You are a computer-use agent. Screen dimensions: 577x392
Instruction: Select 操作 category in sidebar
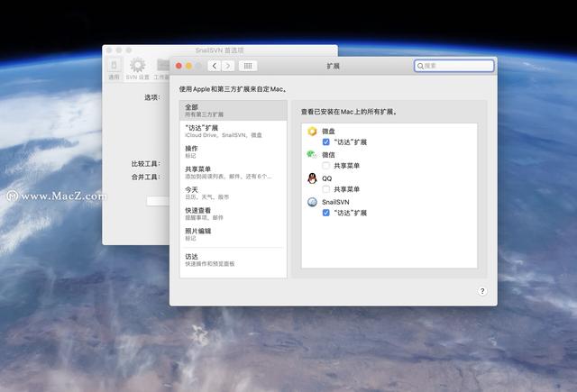tap(234, 151)
